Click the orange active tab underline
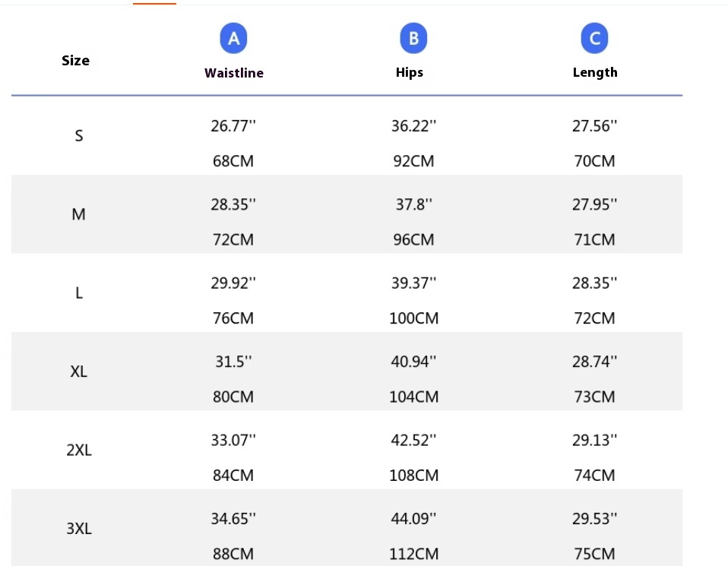The image size is (728, 566). tap(154, 3)
